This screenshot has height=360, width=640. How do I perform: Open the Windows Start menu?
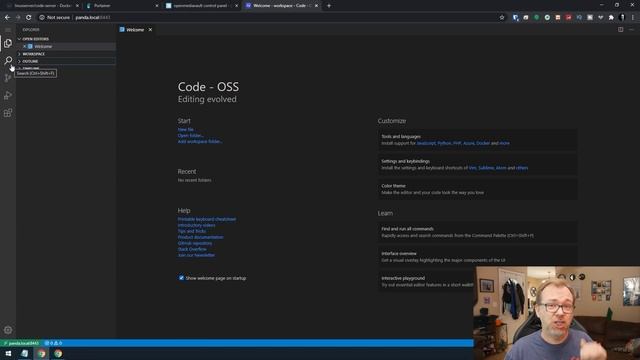[8, 353]
